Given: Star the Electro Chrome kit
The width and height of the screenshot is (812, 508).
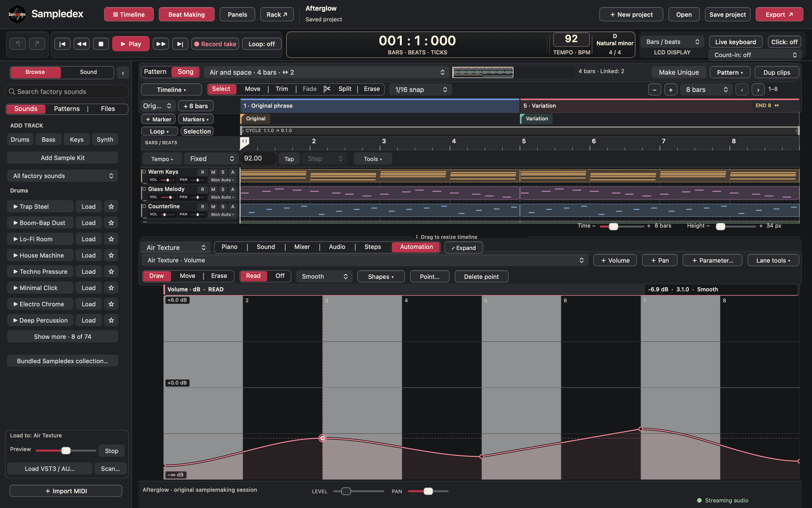Looking at the screenshot, I should [111, 304].
